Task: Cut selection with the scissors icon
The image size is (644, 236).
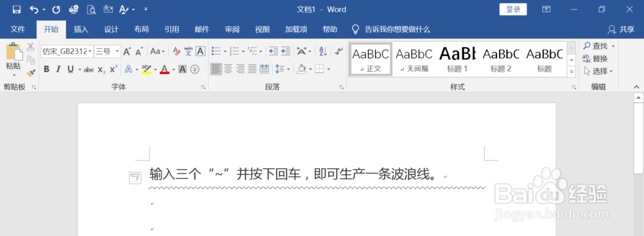Action: pos(30,47)
